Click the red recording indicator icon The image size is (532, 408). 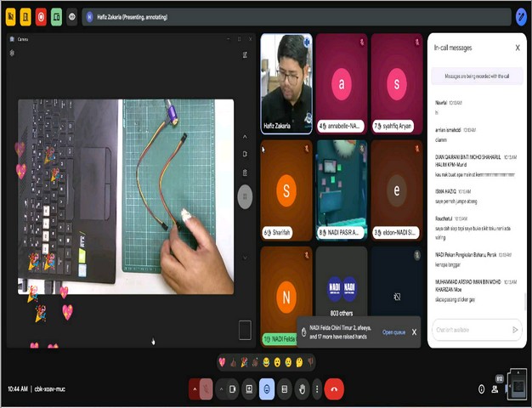[41, 16]
